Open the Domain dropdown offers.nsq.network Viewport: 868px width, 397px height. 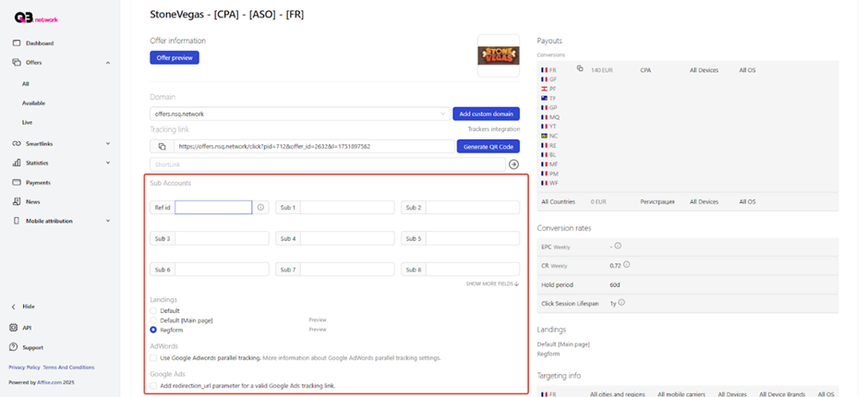[299, 114]
